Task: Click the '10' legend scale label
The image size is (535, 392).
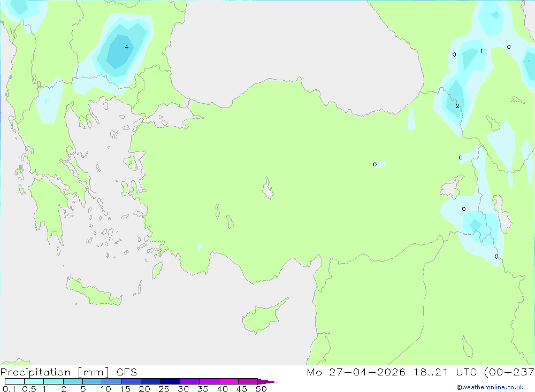Action: pyautogui.click(x=106, y=389)
